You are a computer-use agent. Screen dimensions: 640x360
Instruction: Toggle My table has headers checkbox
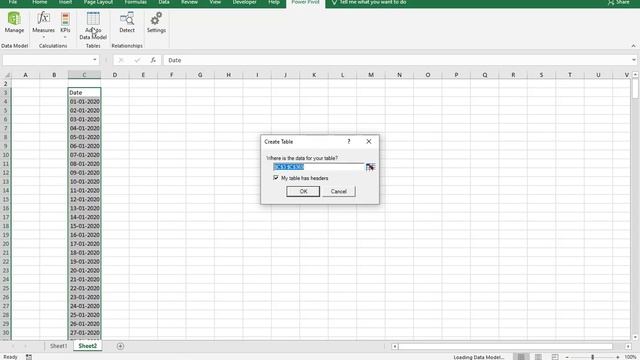276,178
